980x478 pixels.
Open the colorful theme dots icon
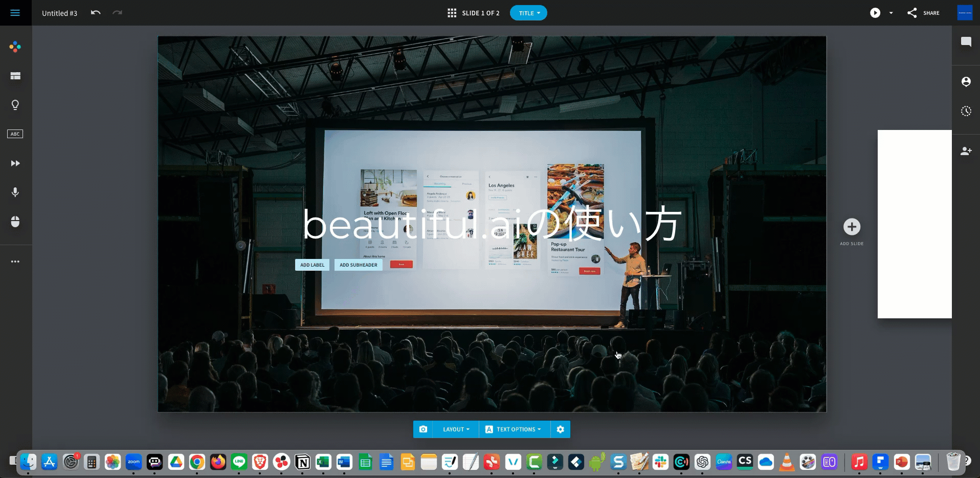click(x=15, y=47)
